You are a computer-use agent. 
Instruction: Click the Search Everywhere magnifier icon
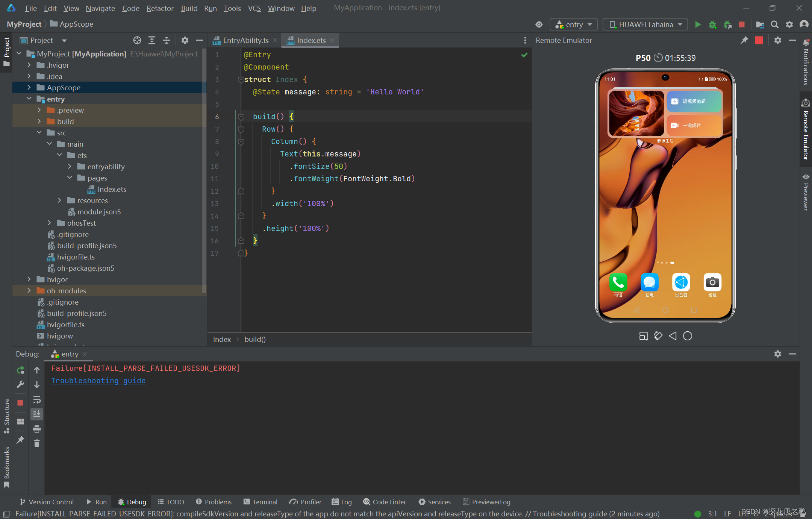click(x=774, y=24)
